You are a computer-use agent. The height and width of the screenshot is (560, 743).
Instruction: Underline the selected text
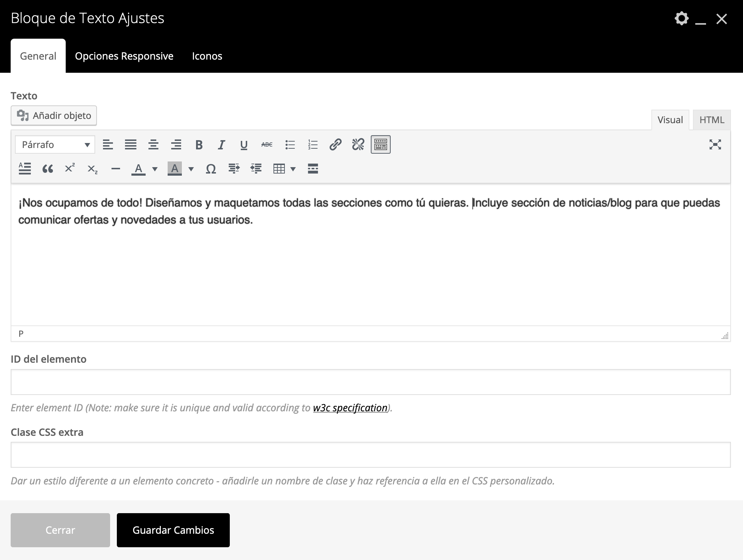click(x=244, y=145)
